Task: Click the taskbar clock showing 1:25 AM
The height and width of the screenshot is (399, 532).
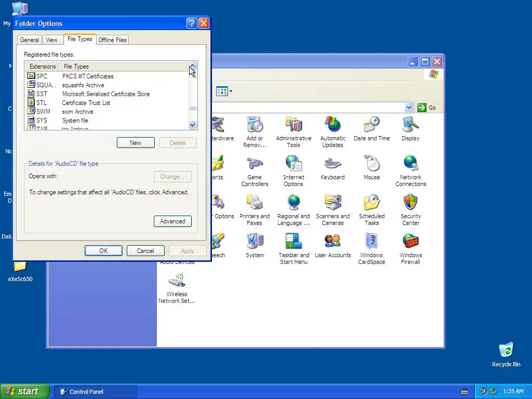Action: [513, 392]
